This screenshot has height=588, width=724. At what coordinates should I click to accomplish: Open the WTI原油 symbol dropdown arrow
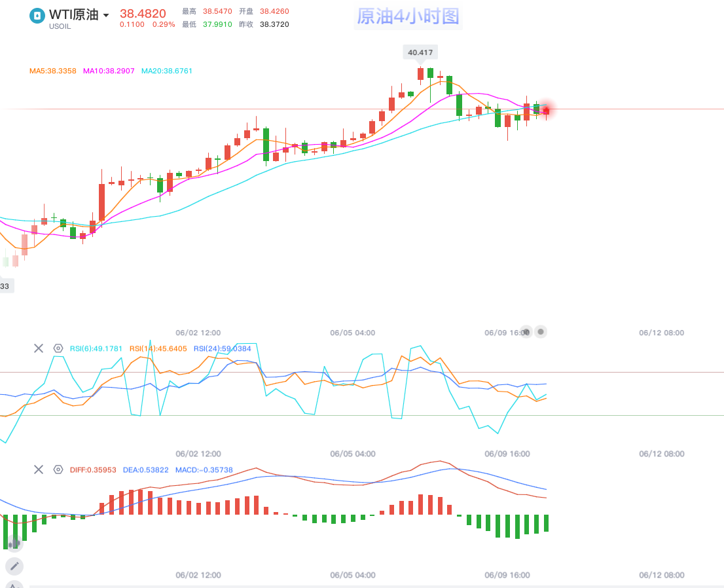pos(106,16)
